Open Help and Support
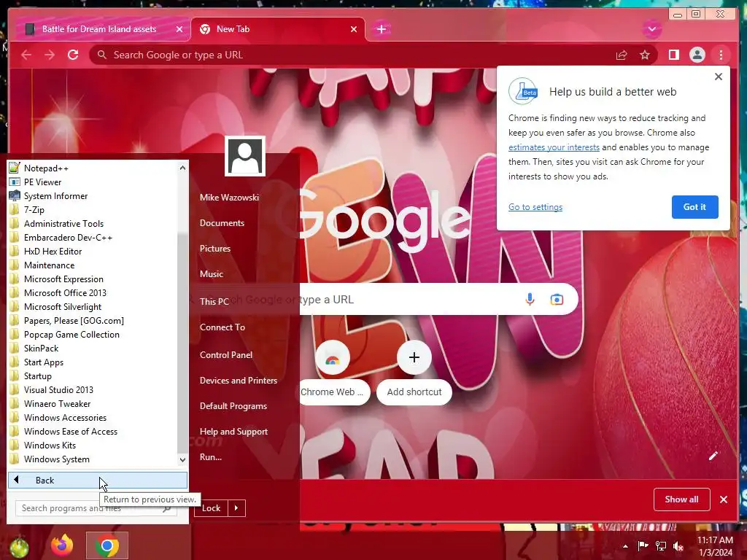Viewport: 747px width, 560px height. tap(233, 432)
